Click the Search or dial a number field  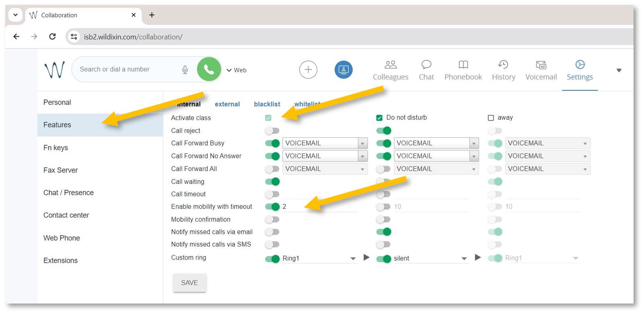coord(125,69)
